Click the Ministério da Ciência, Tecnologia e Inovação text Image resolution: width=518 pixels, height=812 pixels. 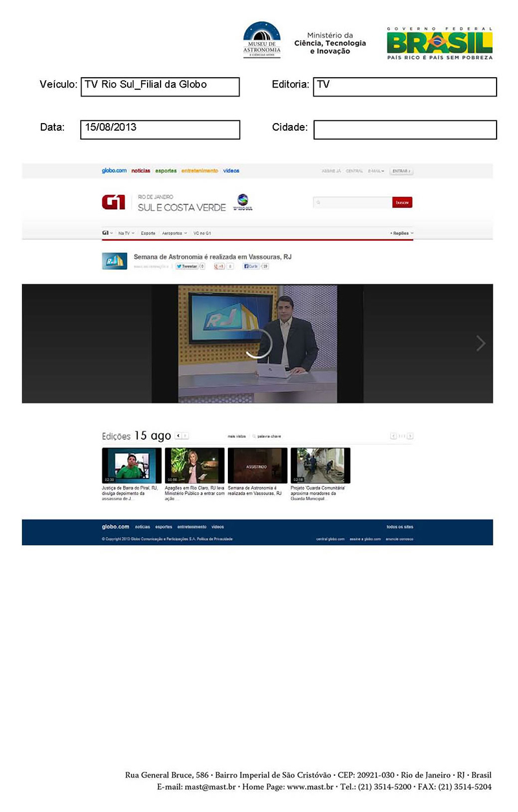330,43
